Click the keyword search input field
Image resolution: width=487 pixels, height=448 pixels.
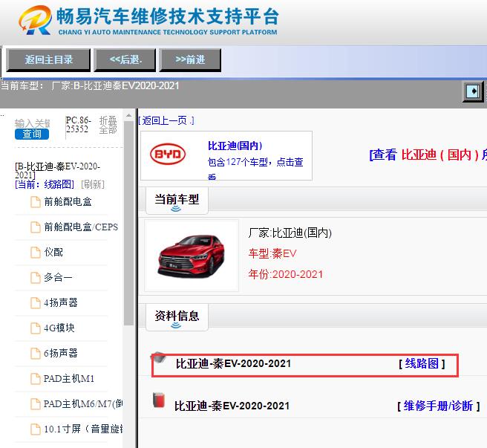point(33,123)
